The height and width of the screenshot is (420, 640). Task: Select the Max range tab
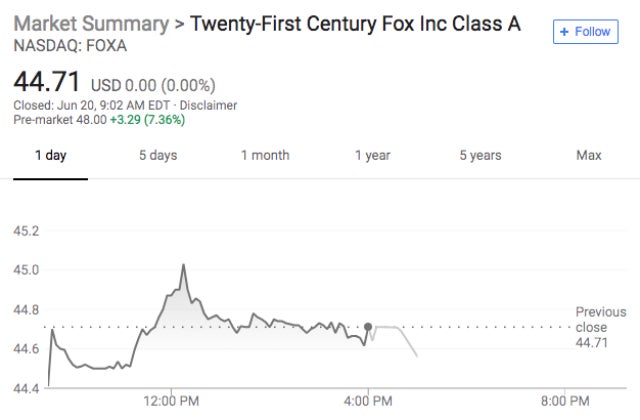pyautogui.click(x=589, y=155)
